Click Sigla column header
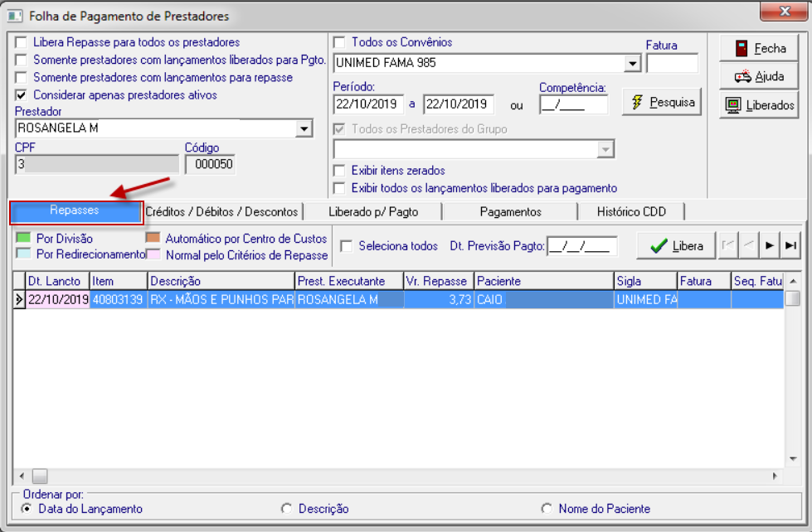This screenshot has height=532, width=812. point(646,282)
